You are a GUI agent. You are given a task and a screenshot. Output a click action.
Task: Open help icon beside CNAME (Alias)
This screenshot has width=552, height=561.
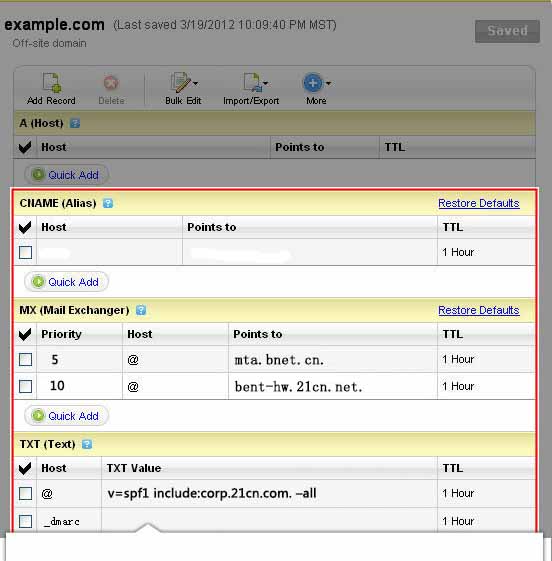point(108,203)
